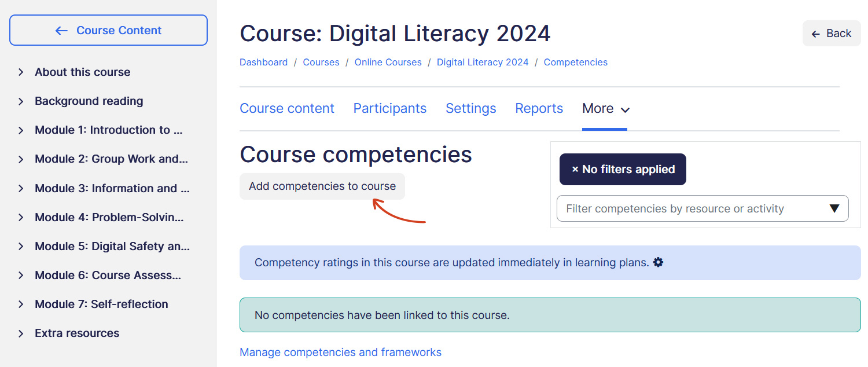Click Add competencies to course button
Image resolution: width=868 pixels, height=367 pixels.
point(322,186)
